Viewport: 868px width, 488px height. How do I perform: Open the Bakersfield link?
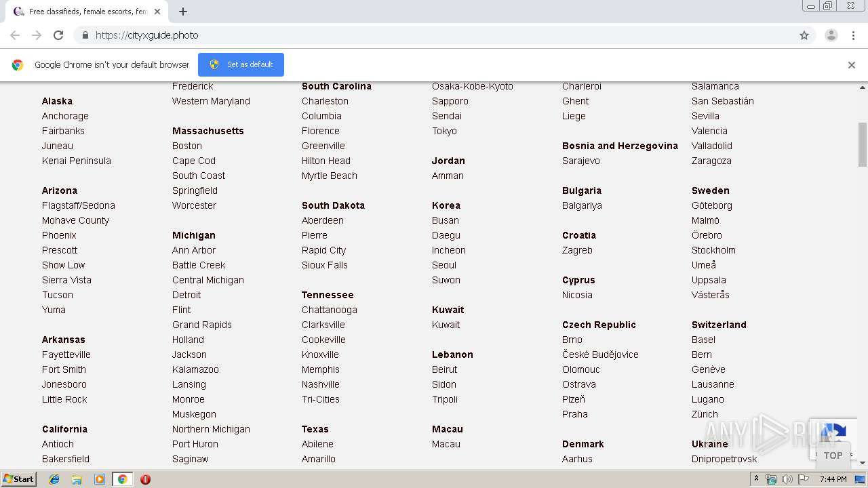click(66, 459)
